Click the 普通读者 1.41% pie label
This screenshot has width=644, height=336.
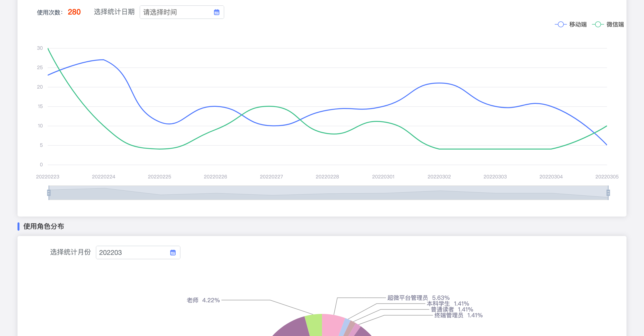pos(452,310)
